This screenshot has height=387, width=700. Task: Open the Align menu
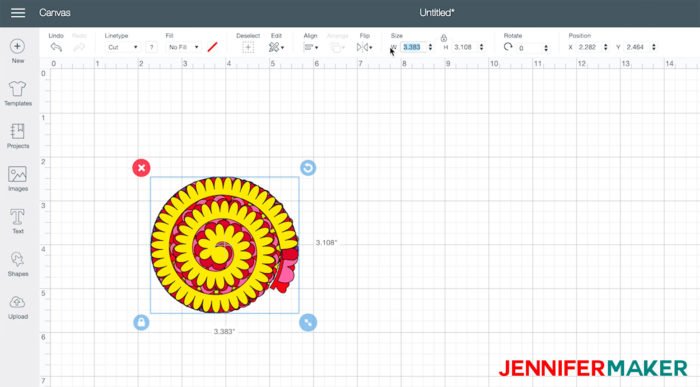(x=311, y=47)
